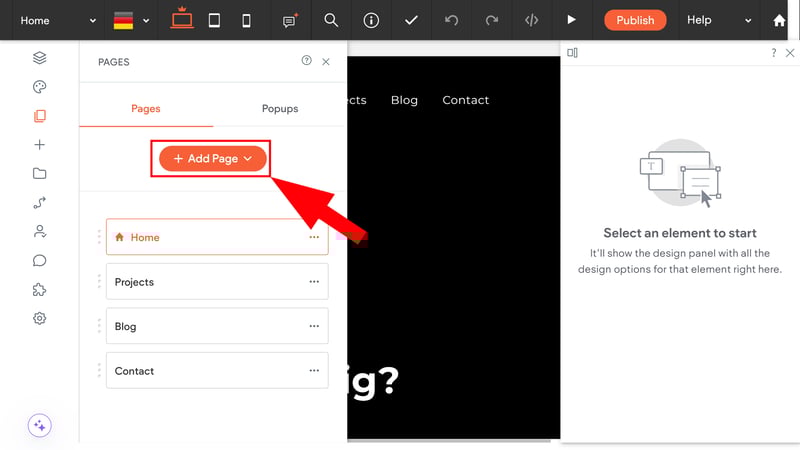This screenshot has width=800, height=450.
Task: Click Blog in the site navigation menu
Action: [x=404, y=100]
